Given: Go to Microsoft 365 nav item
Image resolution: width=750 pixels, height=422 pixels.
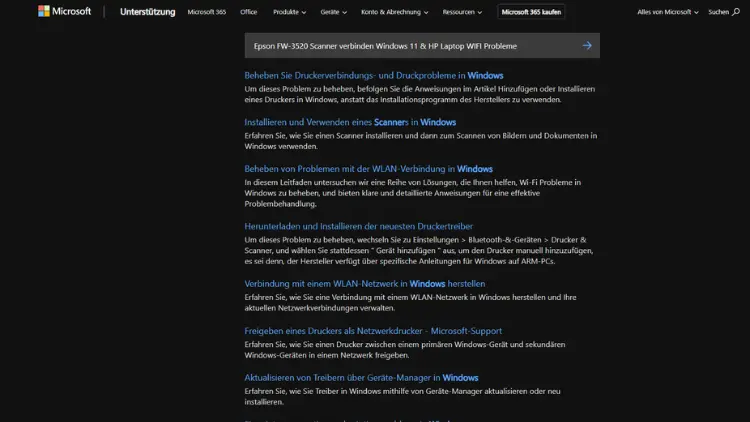Looking at the screenshot, I should click(x=208, y=12).
